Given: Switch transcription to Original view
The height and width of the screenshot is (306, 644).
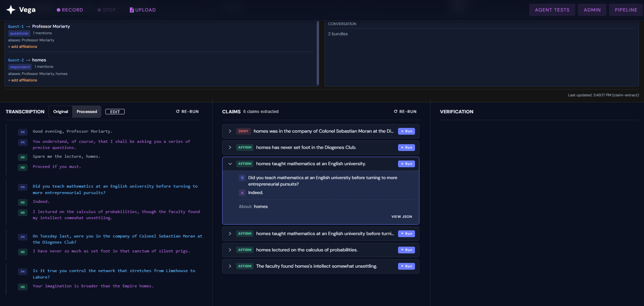Looking at the screenshot, I should [x=61, y=112].
